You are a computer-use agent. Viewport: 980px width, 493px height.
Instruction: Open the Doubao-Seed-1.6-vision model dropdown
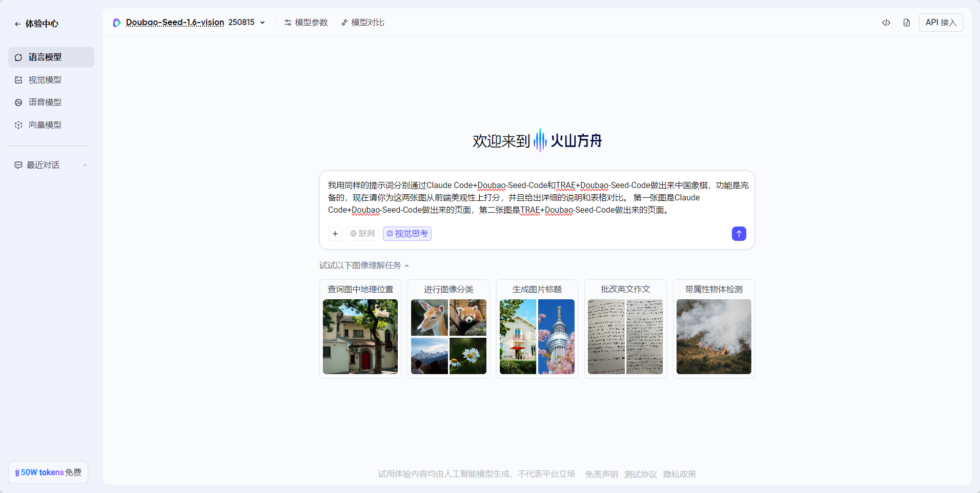(263, 23)
